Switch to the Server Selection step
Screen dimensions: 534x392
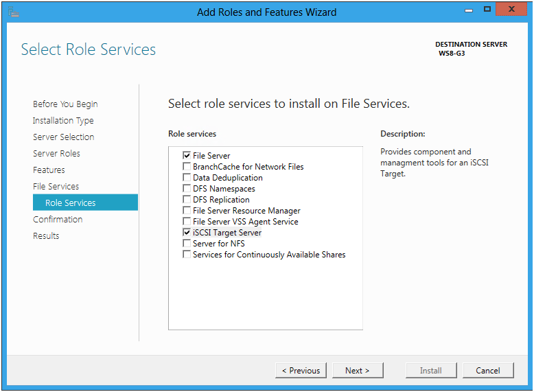click(64, 137)
